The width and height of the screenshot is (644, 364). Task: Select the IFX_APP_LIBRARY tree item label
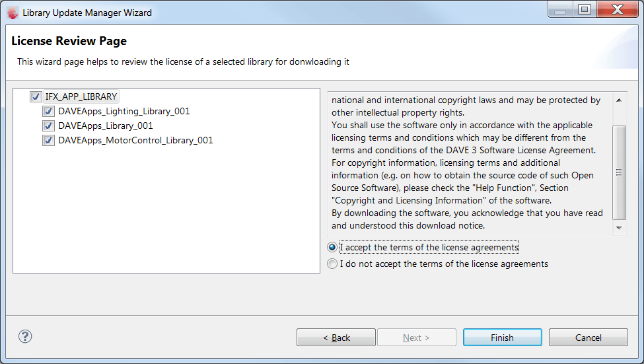point(81,96)
